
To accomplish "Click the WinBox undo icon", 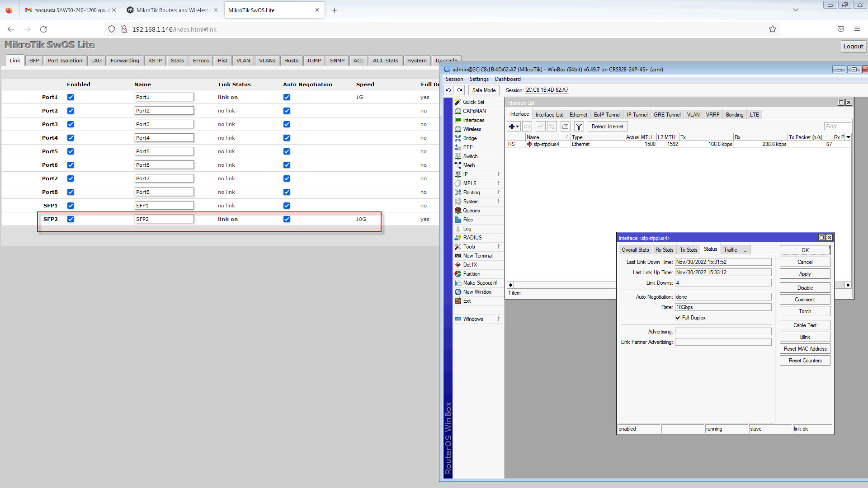I will point(448,90).
